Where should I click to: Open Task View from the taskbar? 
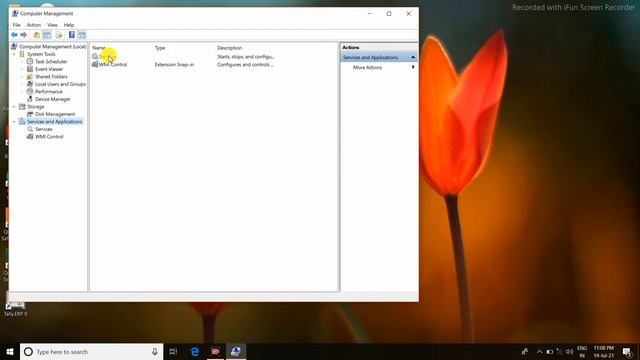pyautogui.click(x=173, y=351)
